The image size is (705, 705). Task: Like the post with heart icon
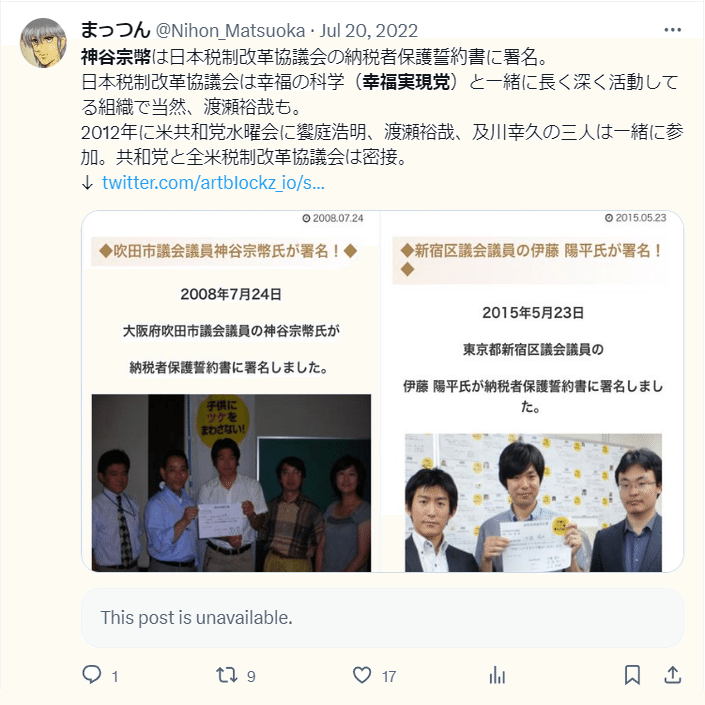(x=362, y=675)
